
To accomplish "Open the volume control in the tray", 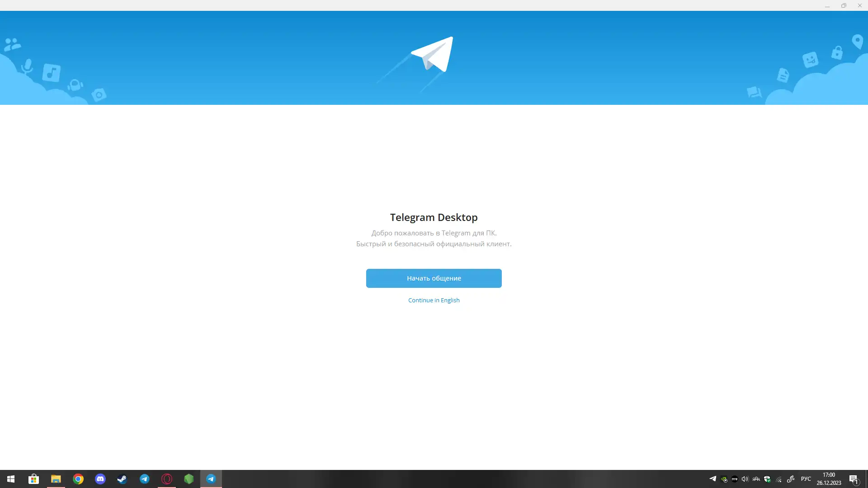I will tap(745, 479).
